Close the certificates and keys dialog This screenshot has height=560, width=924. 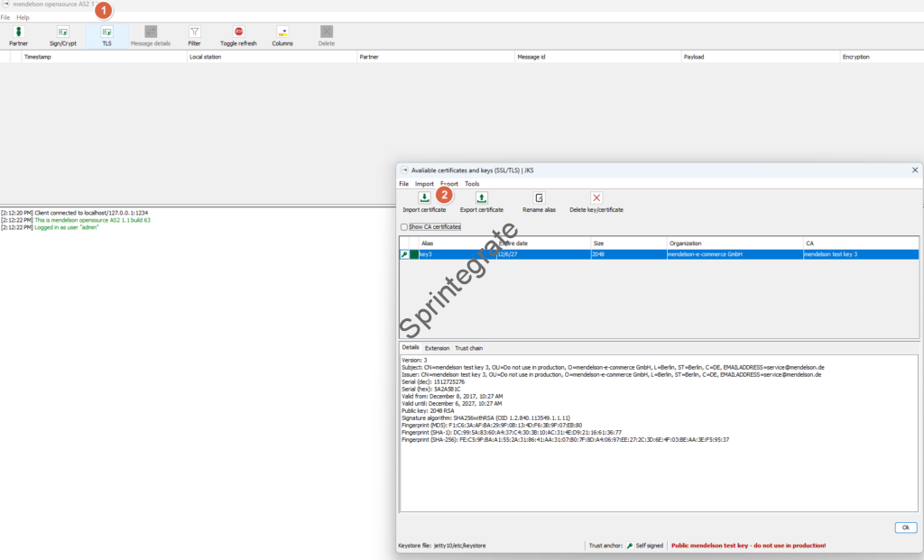point(915,170)
